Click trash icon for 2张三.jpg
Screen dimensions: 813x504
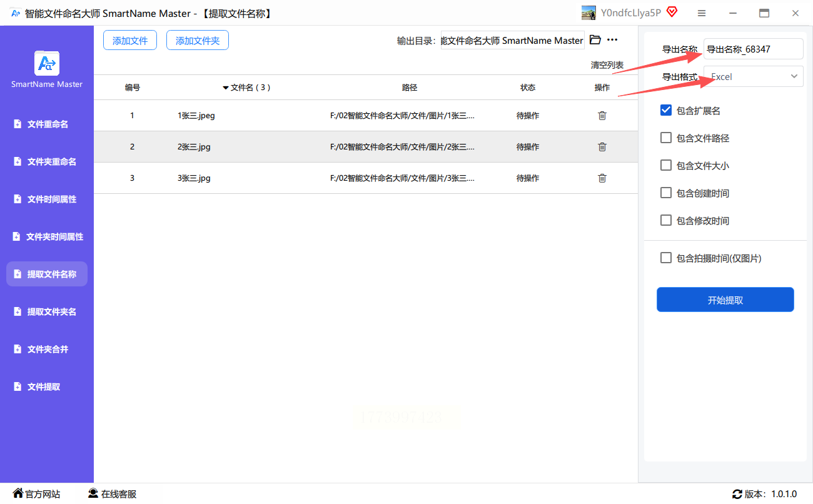tap(602, 147)
